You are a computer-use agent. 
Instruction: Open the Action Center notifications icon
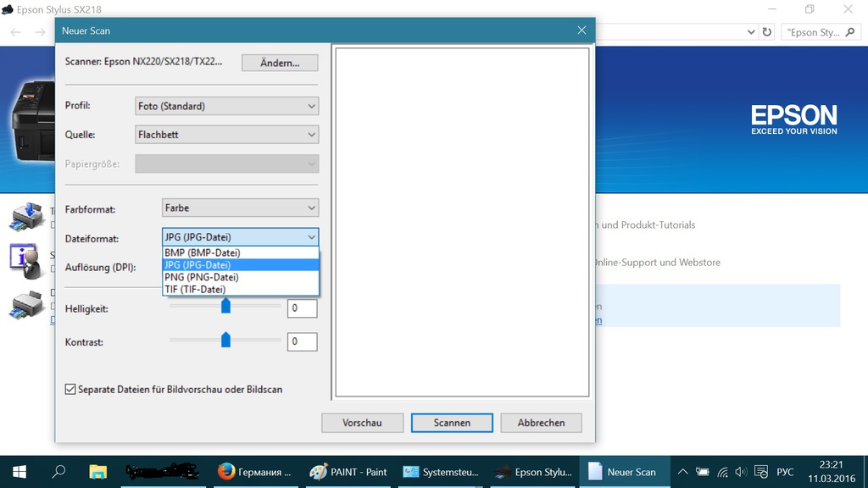[x=761, y=472]
